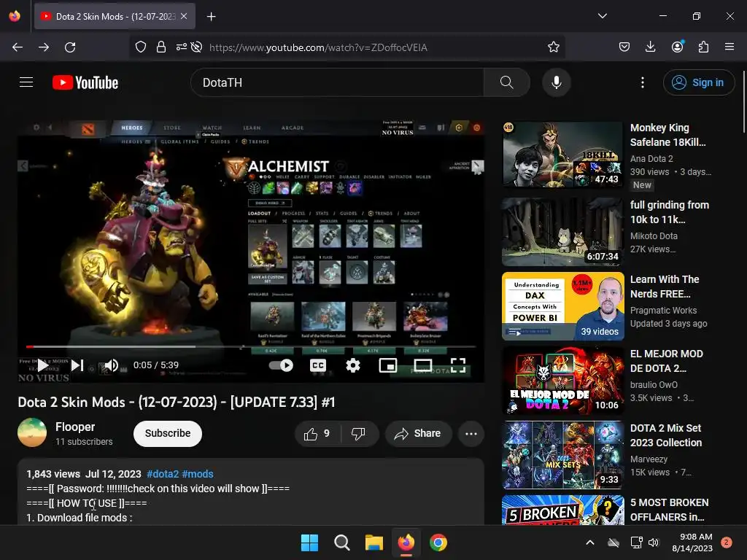
Task: Play the video
Action: (43, 365)
